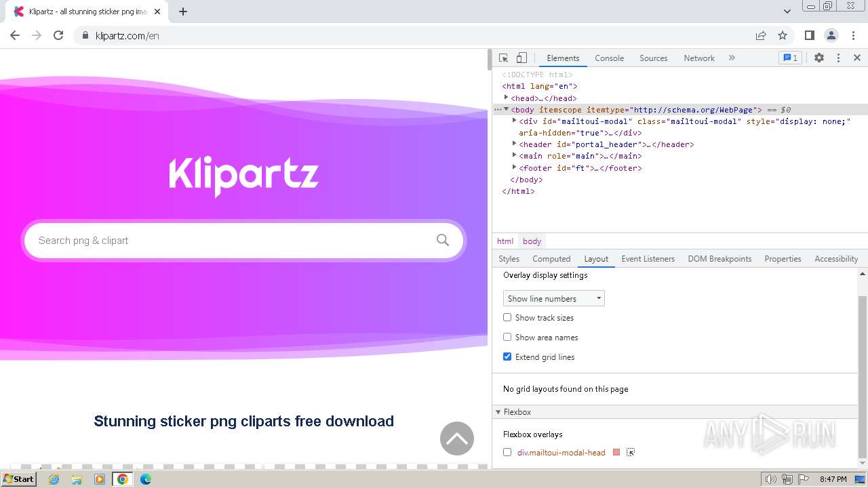Toggle the browser side panel icon
Screen dimensions: 868x488
(810, 35)
